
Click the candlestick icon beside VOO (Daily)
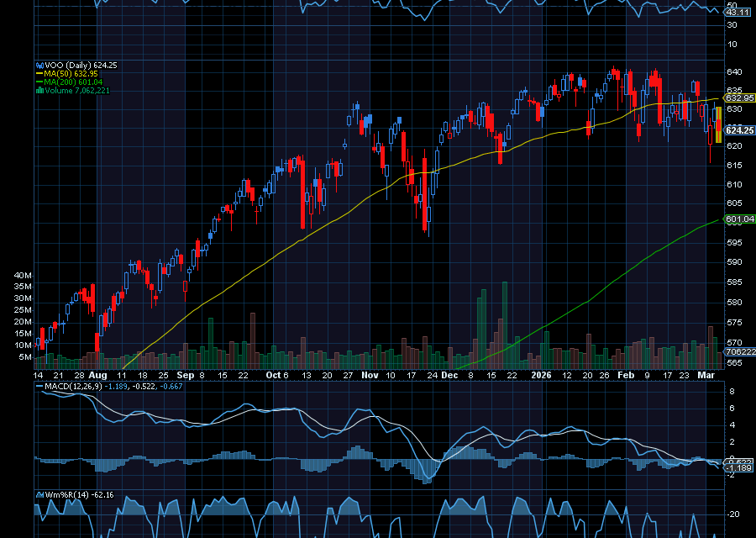39,62
